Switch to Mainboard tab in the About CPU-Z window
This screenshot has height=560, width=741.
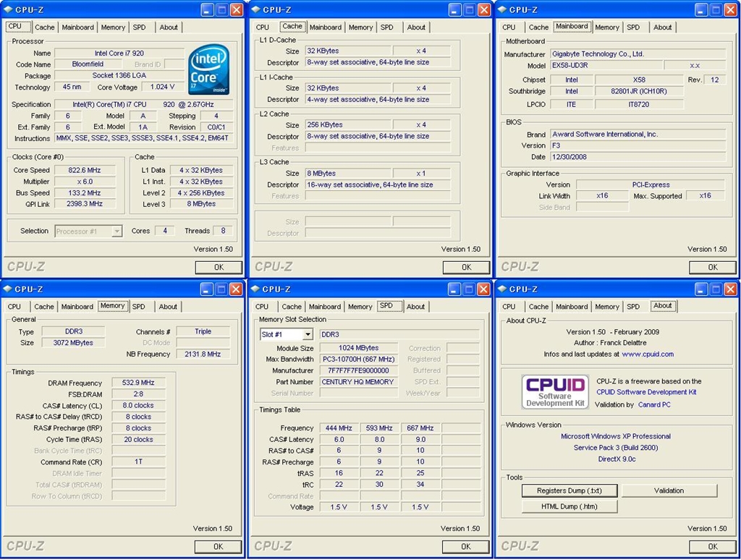tap(572, 307)
